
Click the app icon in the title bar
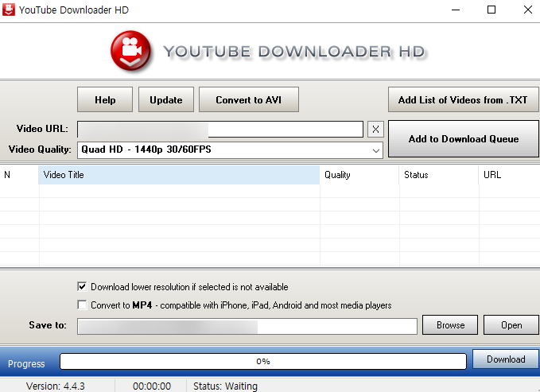tap(8, 10)
